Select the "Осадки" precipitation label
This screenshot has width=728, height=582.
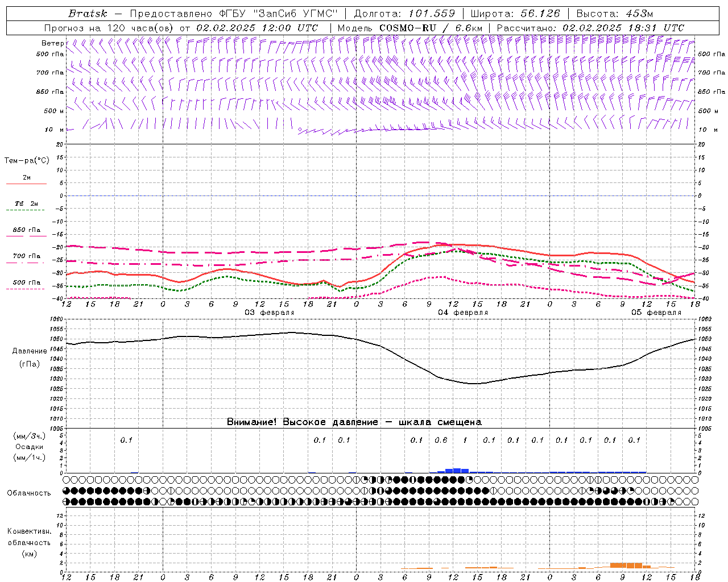(30, 447)
